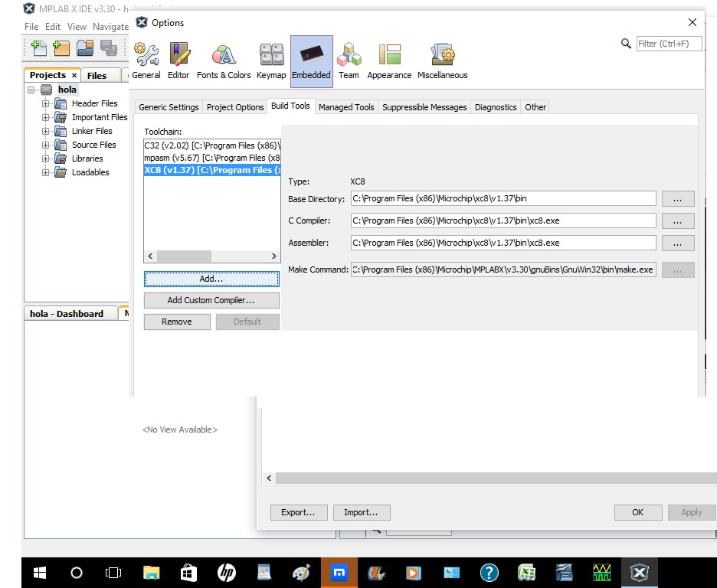The width and height of the screenshot is (717, 588).
Task: Click the New Project toolbar icon
Action: (61, 48)
